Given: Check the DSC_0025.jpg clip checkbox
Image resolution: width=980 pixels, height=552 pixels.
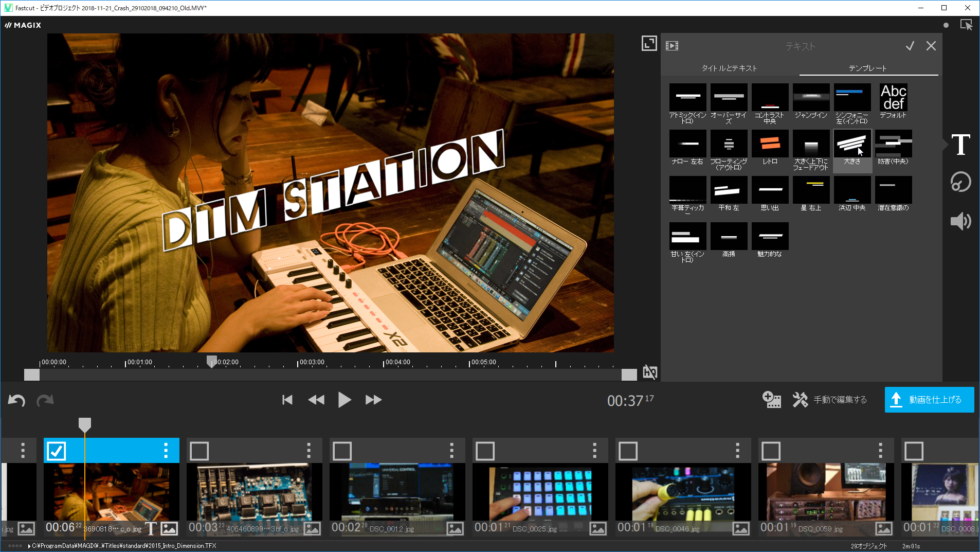Looking at the screenshot, I should click(485, 451).
